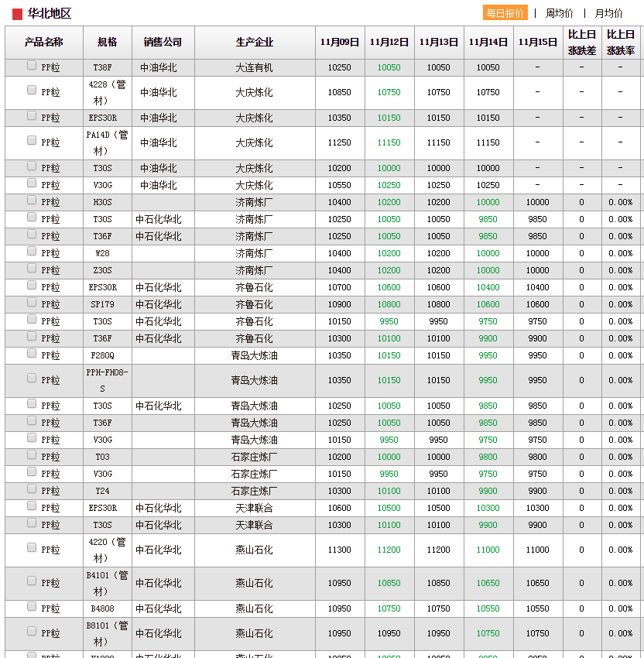Check the box for the T38F row
Viewport: 644px width, 658px height.
click(32, 66)
